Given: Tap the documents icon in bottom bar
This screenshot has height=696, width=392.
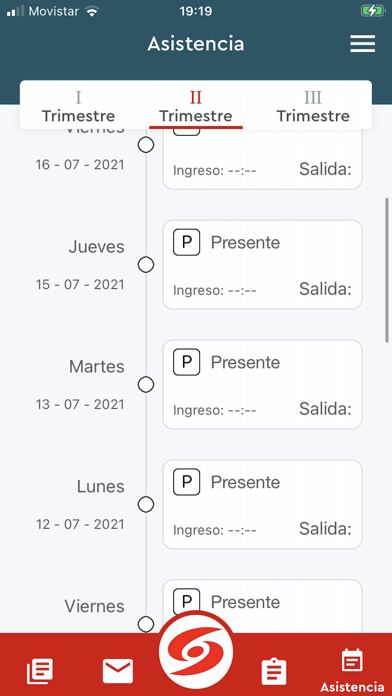Looking at the screenshot, I should tap(40, 671).
